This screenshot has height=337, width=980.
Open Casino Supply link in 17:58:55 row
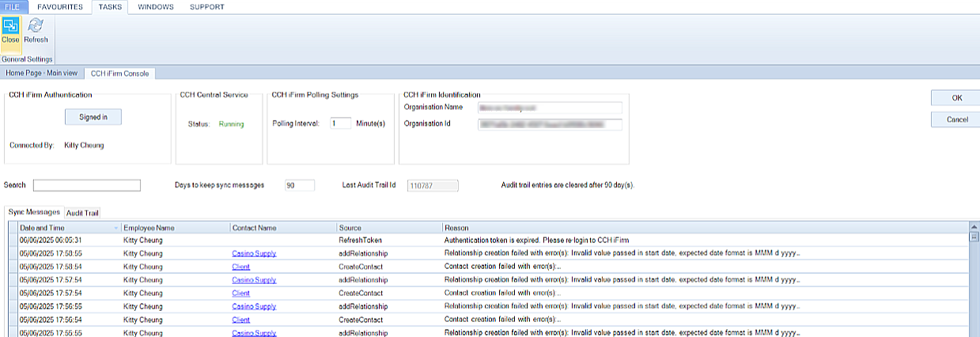[x=254, y=253]
